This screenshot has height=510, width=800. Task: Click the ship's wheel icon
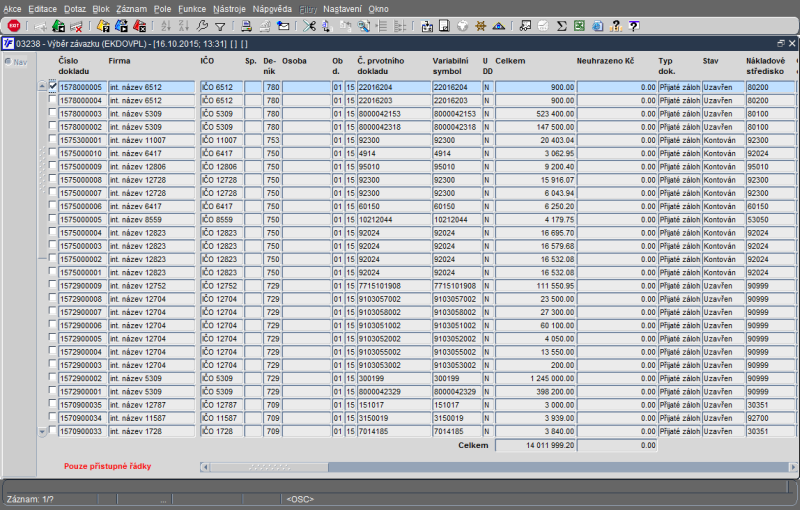(x=480, y=26)
